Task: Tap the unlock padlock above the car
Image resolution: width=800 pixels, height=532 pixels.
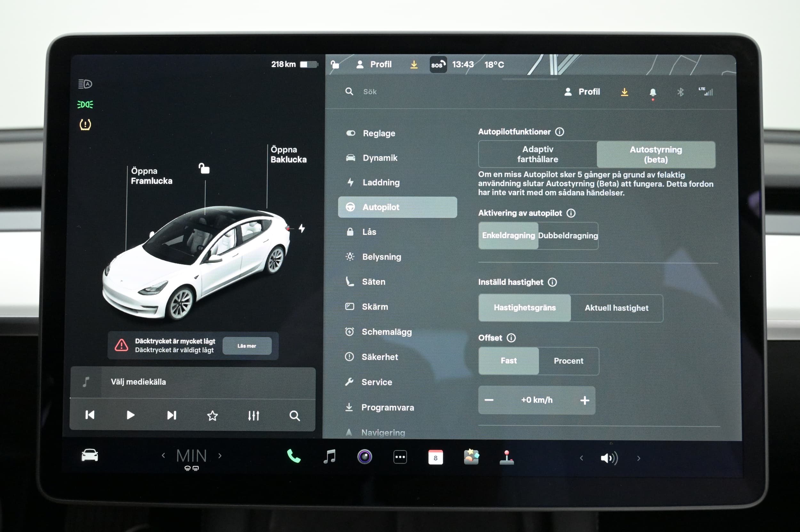Action: [204, 168]
